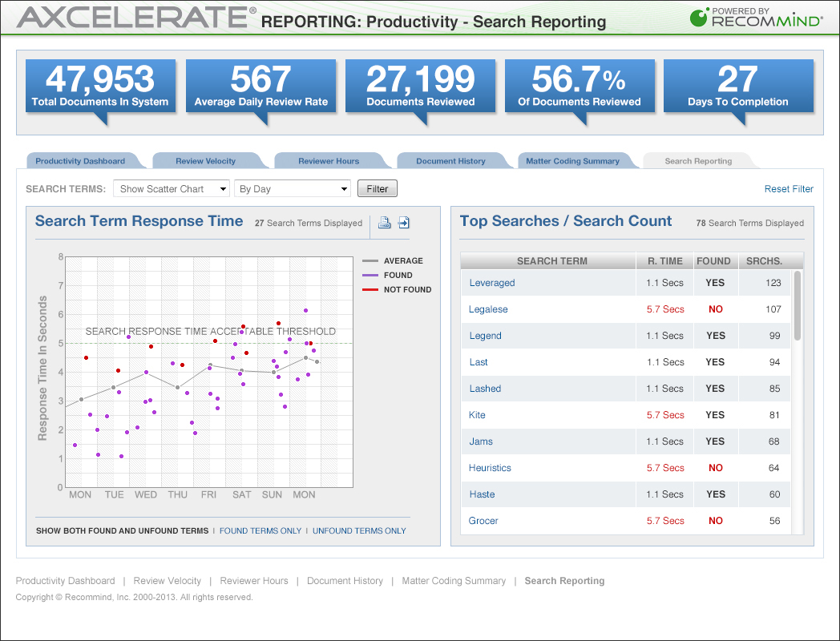Open the Haste search term
The image size is (840, 641).
point(482,494)
